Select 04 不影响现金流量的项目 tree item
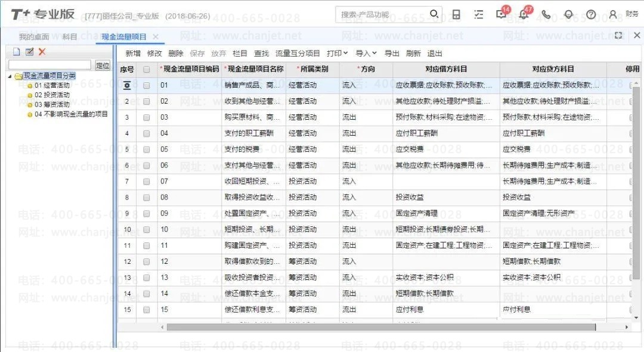This screenshot has width=644, height=352. [x=71, y=114]
